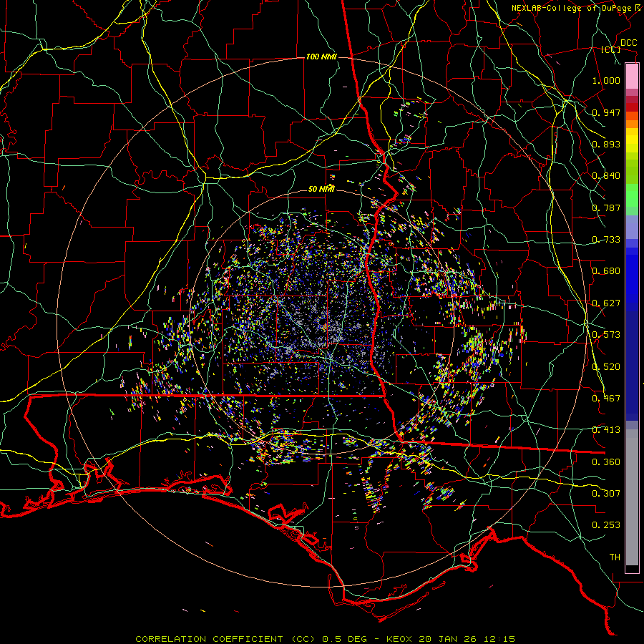Click the 0.360 legend value
The image size is (644, 644).
click(606, 462)
